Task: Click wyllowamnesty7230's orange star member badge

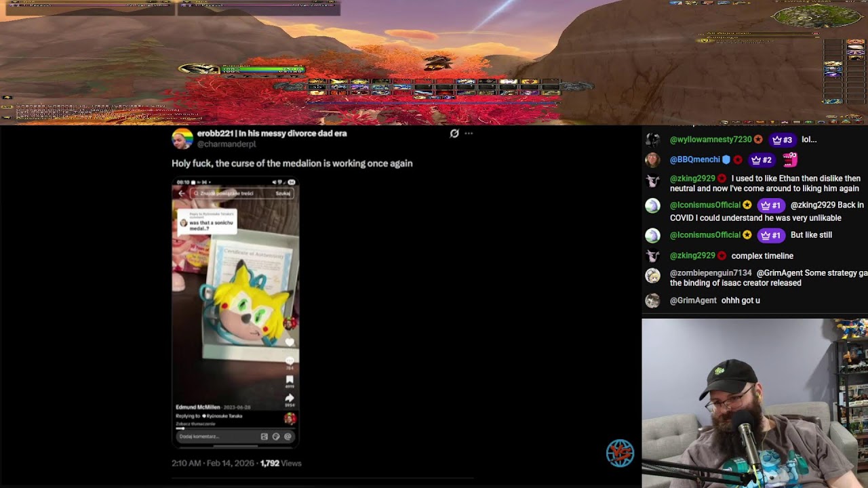Action: pos(758,140)
